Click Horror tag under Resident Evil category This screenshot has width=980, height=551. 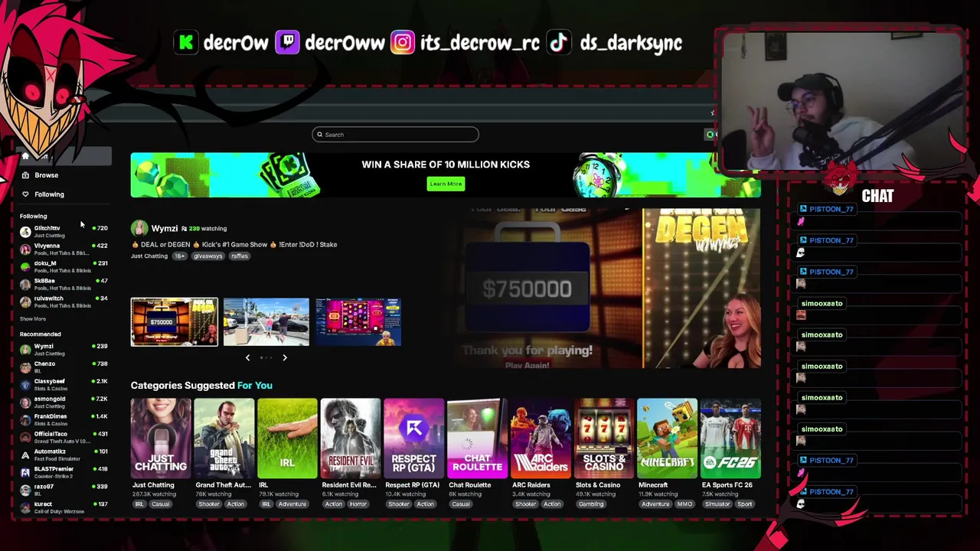click(358, 504)
